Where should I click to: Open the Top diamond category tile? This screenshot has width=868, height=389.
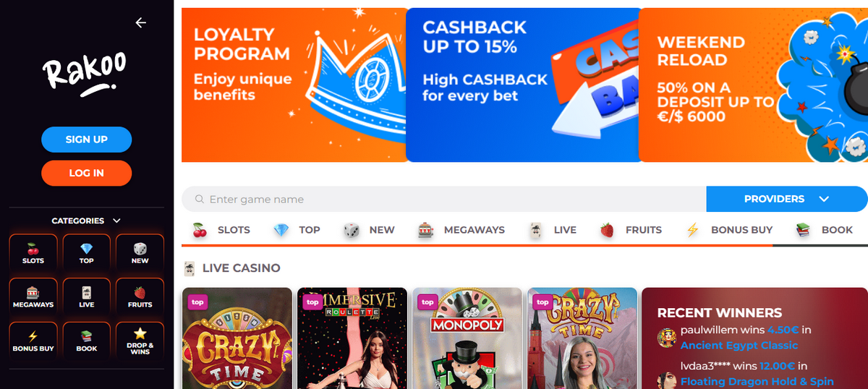point(87,252)
